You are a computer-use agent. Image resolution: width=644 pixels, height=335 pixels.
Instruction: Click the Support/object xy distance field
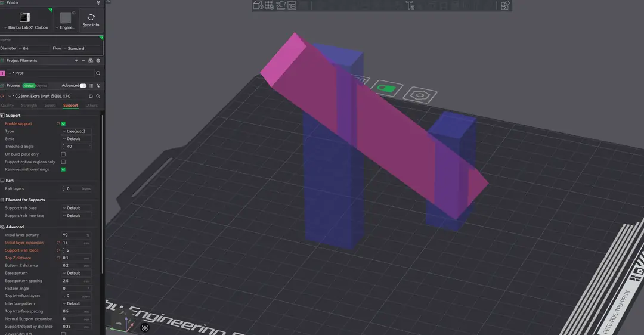pyautogui.click(x=76, y=327)
